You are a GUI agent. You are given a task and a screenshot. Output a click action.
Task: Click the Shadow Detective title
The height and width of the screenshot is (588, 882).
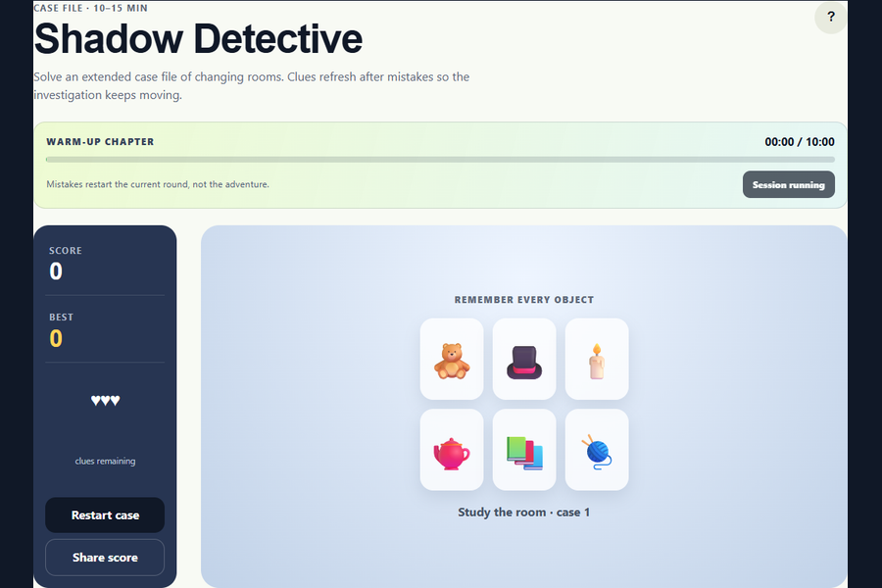click(198, 39)
